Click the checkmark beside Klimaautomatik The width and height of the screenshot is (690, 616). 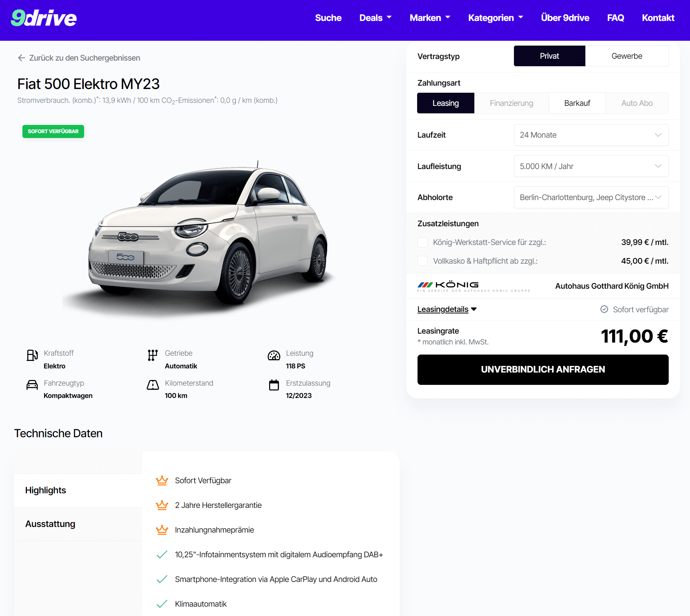coord(162,604)
